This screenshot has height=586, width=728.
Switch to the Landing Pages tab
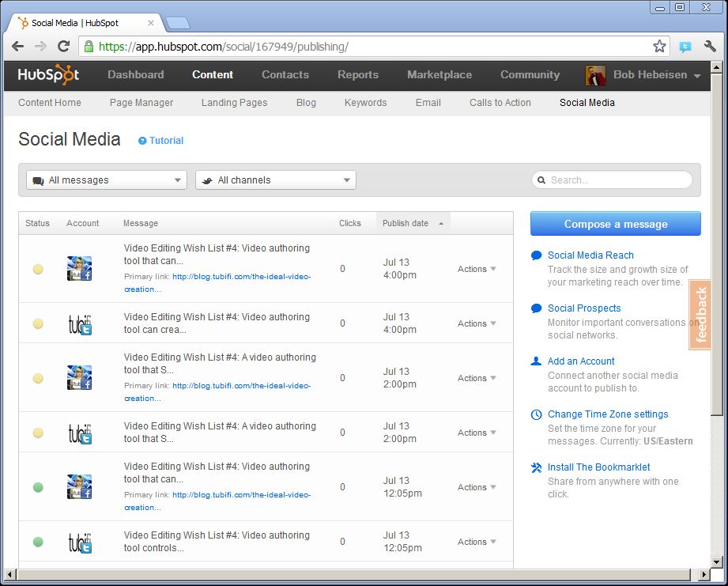point(234,103)
